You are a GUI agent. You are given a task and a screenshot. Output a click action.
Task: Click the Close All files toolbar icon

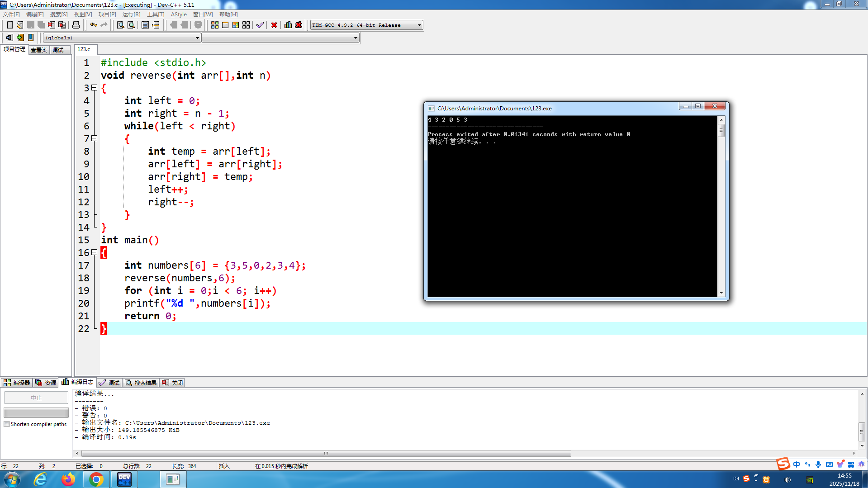pos(62,25)
